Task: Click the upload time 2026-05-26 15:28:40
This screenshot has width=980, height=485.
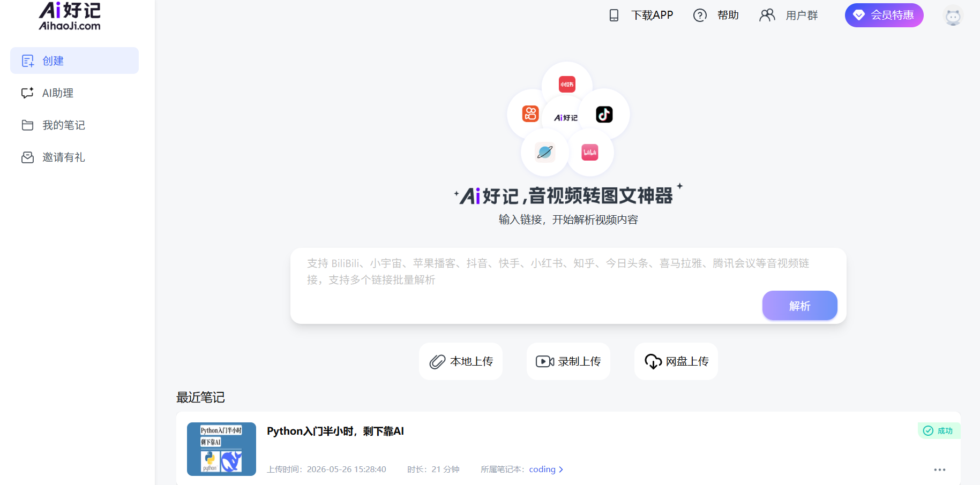Action: (346, 469)
